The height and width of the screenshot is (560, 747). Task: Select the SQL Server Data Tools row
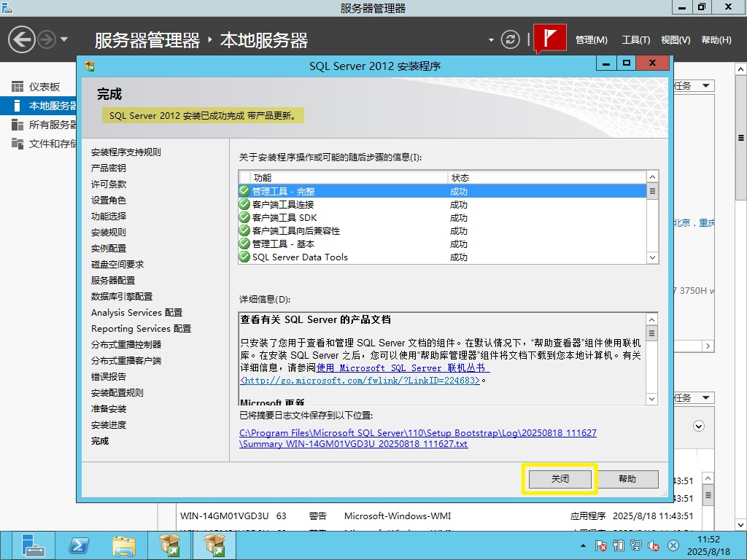pyautogui.click(x=442, y=257)
